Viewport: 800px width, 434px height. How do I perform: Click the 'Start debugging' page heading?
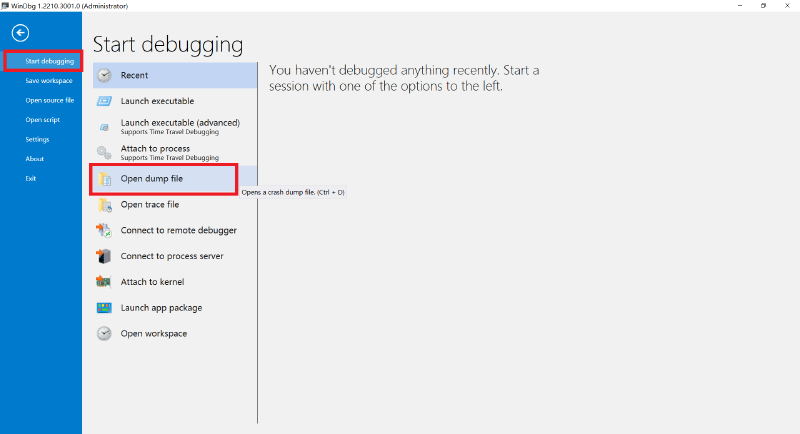(168, 45)
